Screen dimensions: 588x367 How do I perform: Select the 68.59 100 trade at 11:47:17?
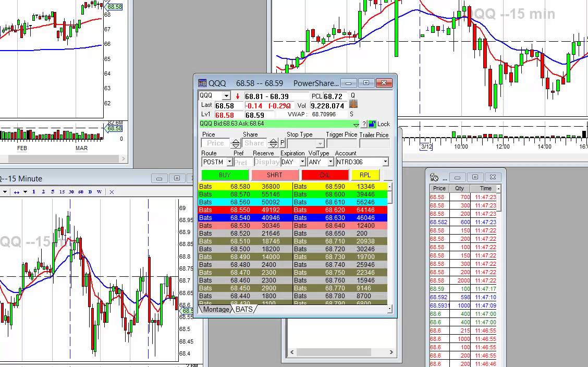pos(463,289)
